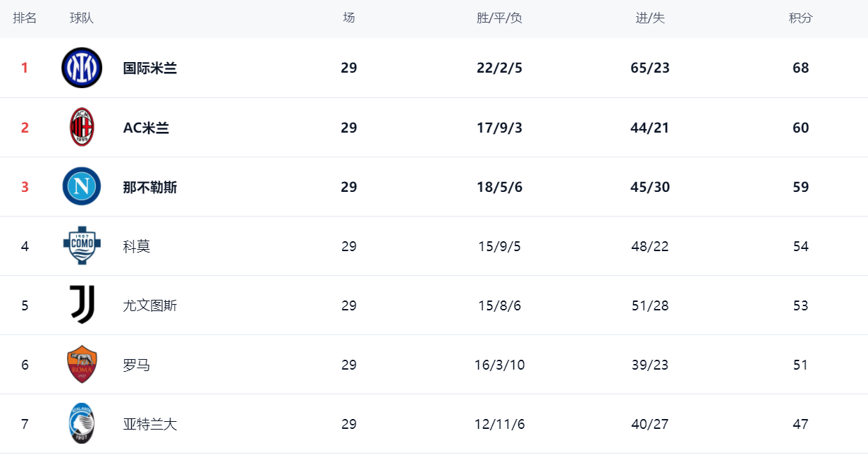Click the 亚特兰大 team name

[149, 424]
